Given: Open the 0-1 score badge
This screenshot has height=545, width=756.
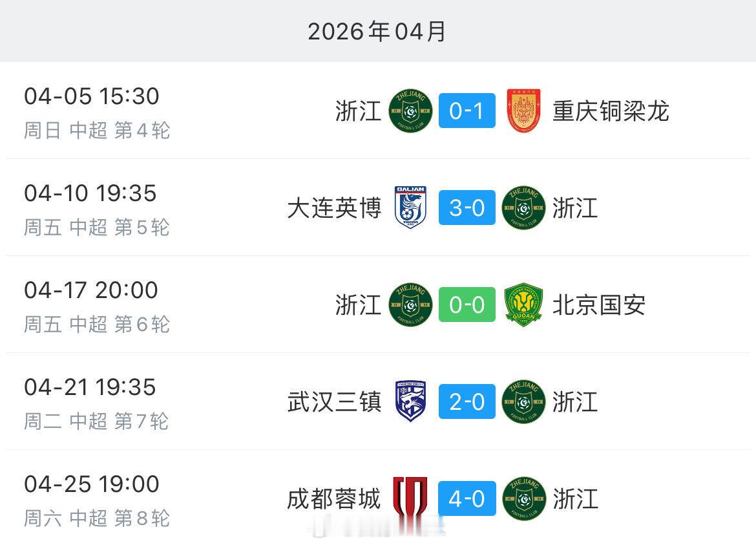Looking at the screenshot, I should tap(467, 111).
